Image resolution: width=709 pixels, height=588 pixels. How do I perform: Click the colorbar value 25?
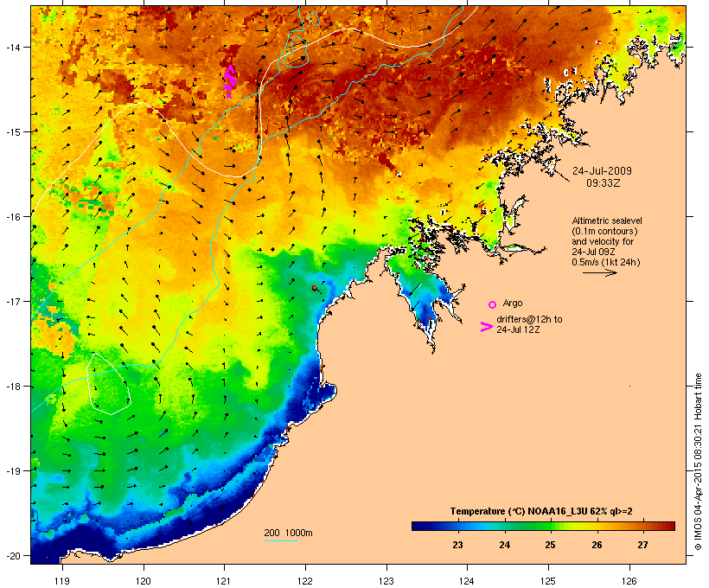point(550,545)
